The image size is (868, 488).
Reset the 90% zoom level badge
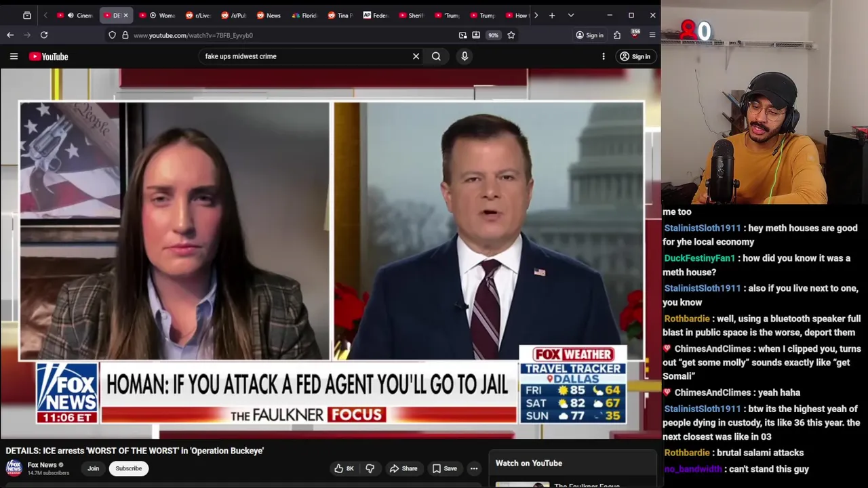click(493, 35)
